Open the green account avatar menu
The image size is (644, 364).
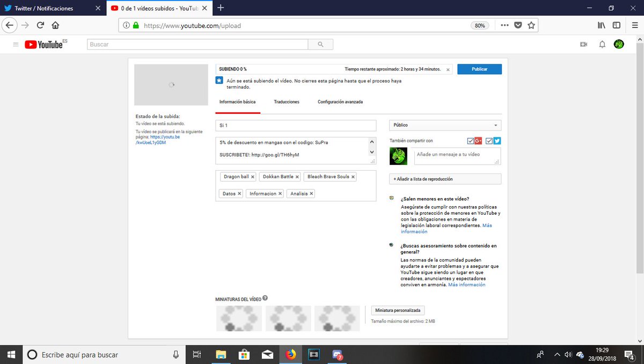[x=619, y=44]
